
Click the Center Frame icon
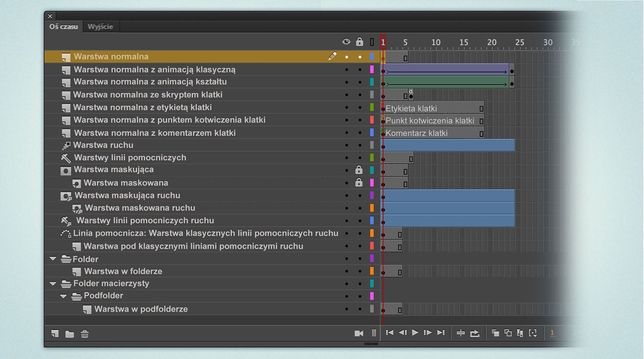pos(461,333)
